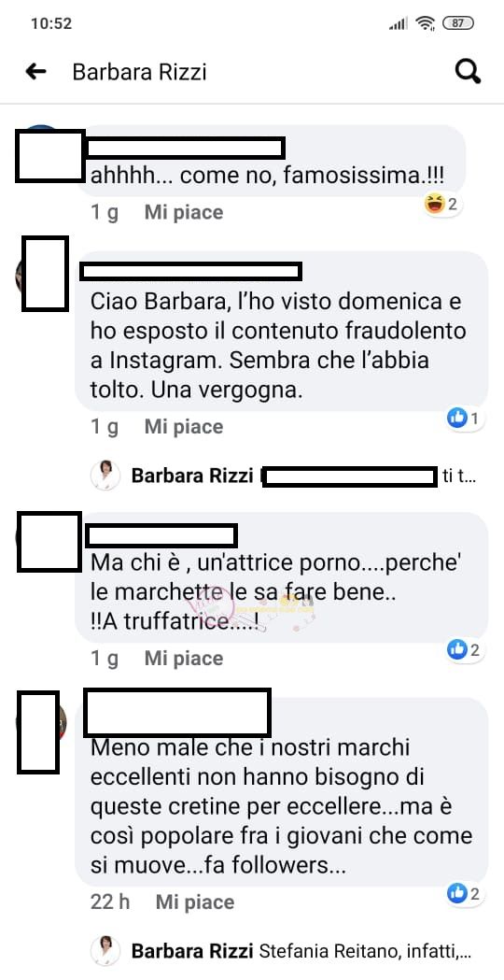Like the 'Ciao Barbara' comment via Mi piace
Screen dimensions: 504x980
pyautogui.click(x=184, y=427)
